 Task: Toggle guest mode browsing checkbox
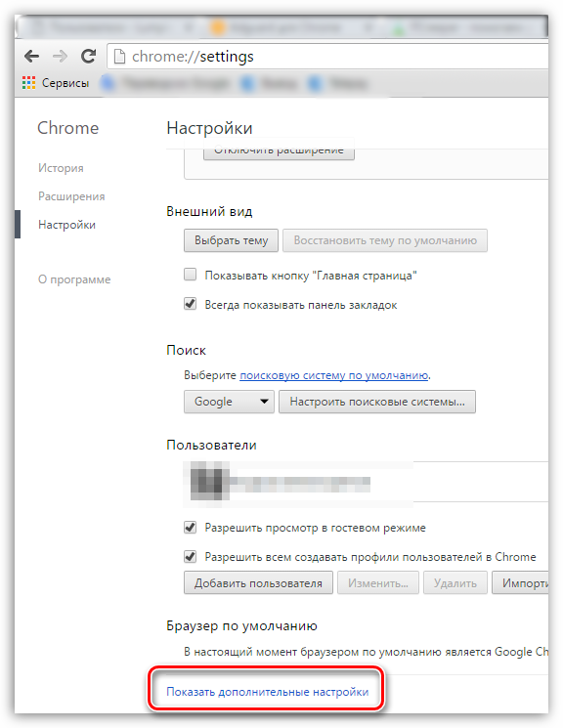[x=190, y=528]
